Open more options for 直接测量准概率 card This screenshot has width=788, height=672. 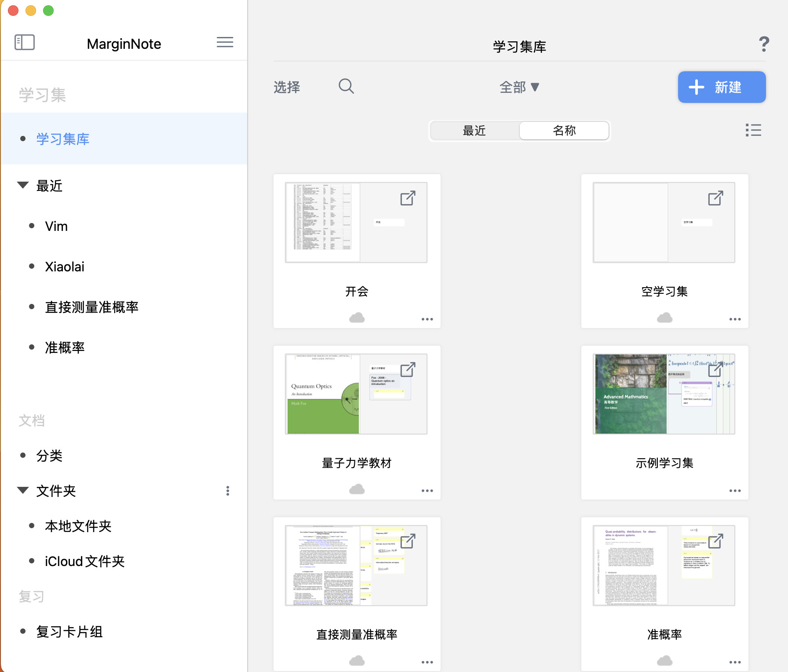point(427,662)
